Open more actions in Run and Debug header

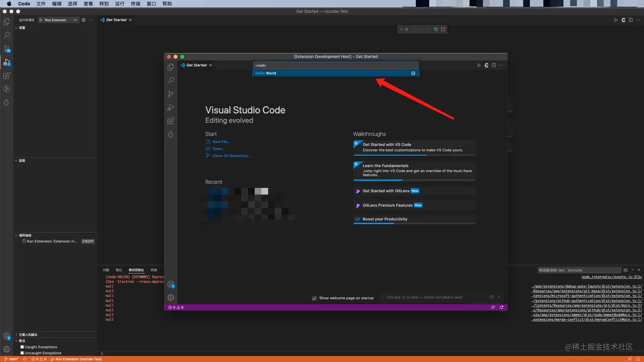coord(91,20)
